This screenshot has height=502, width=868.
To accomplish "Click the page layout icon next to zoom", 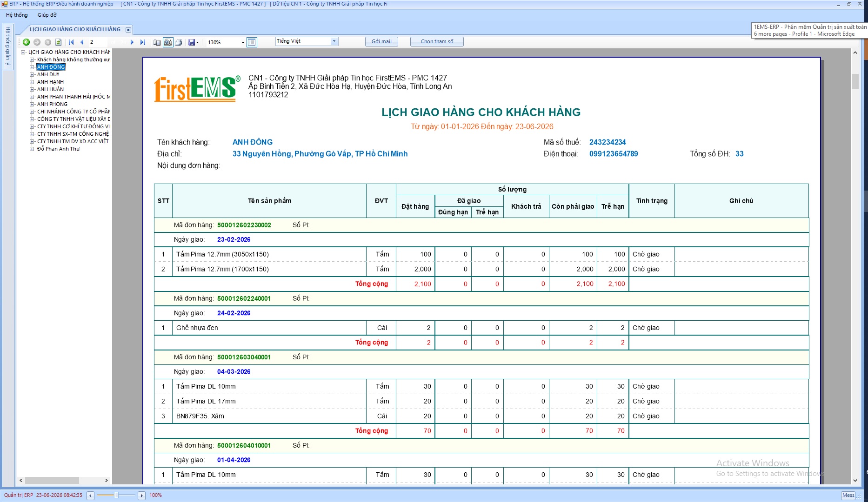I will (252, 42).
